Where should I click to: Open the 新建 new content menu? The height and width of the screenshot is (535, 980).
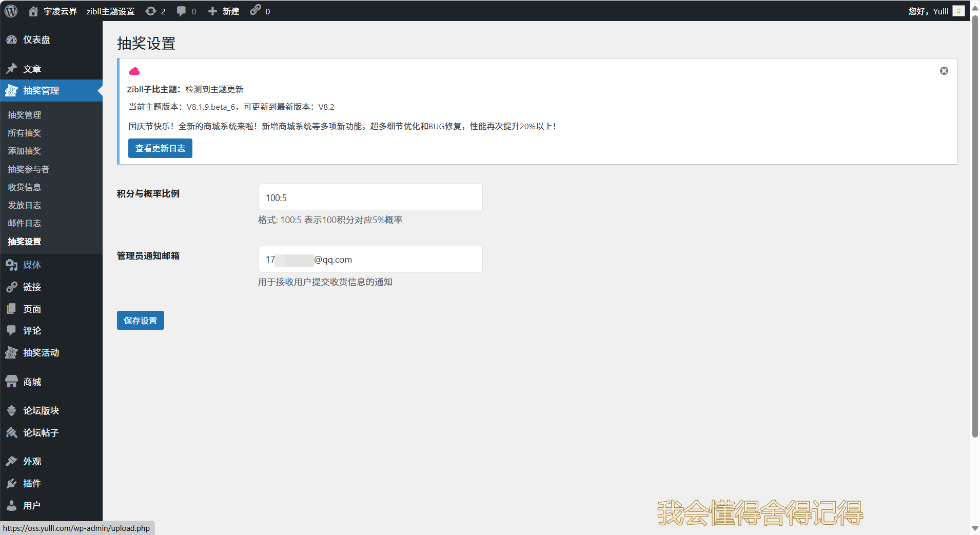coord(224,11)
